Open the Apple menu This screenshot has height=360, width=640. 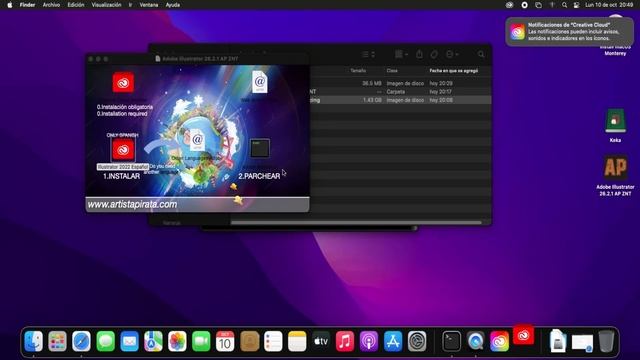pyautogui.click(x=10, y=5)
